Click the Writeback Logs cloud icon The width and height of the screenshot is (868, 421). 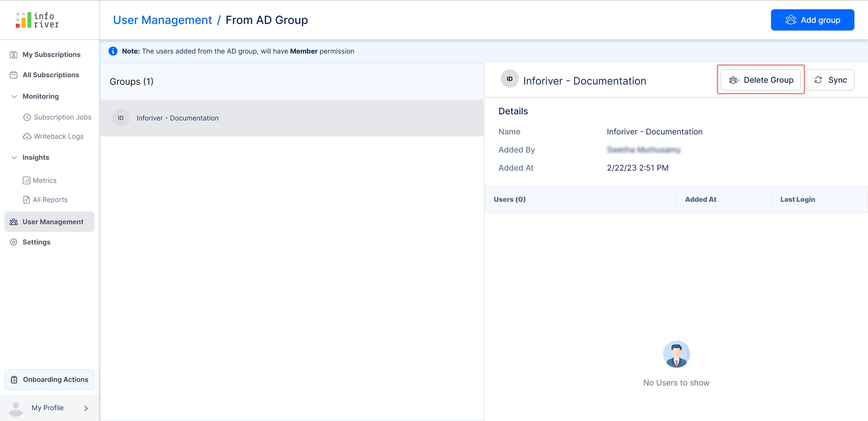(27, 136)
